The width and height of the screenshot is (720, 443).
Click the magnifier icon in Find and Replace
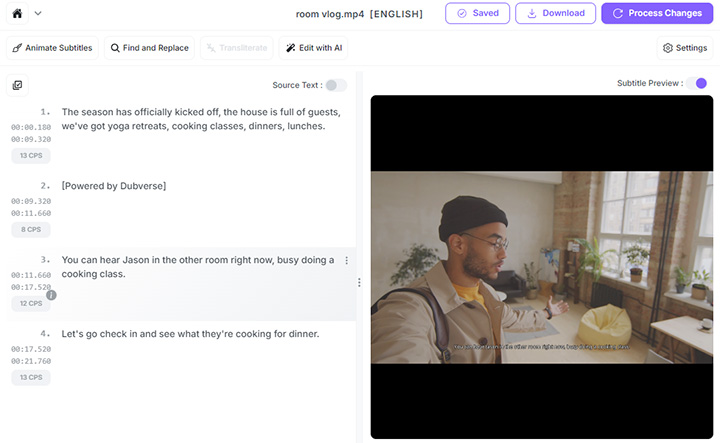click(x=115, y=48)
